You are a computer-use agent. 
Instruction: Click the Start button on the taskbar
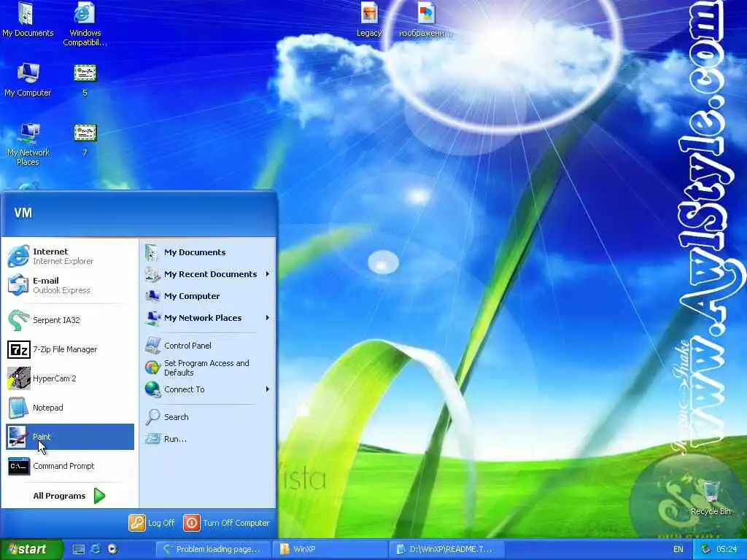click(31, 549)
